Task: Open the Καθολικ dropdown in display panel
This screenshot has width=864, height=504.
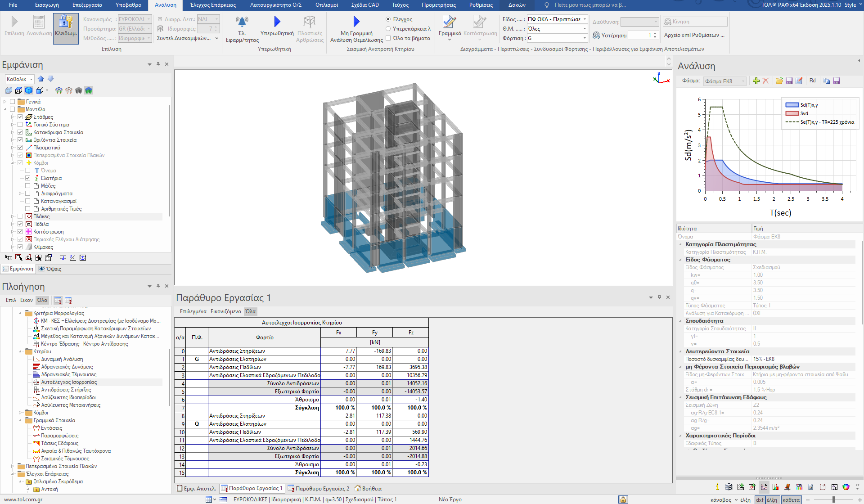Action: click(31, 79)
